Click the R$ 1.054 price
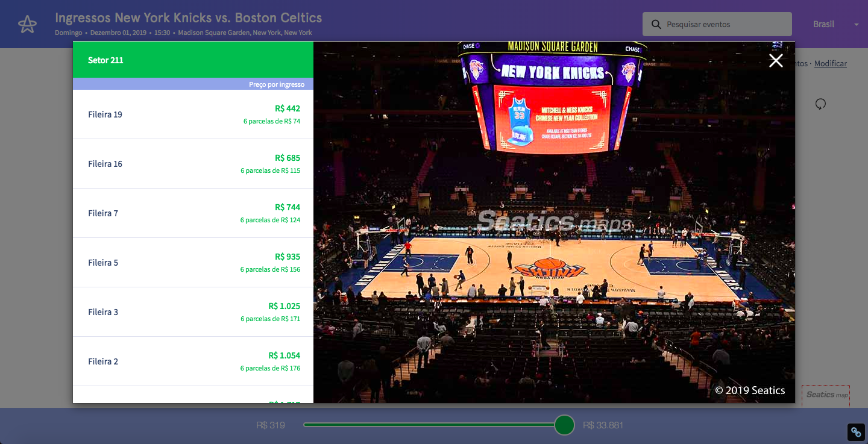This screenshot has height=444, width=868. point(285,355)
